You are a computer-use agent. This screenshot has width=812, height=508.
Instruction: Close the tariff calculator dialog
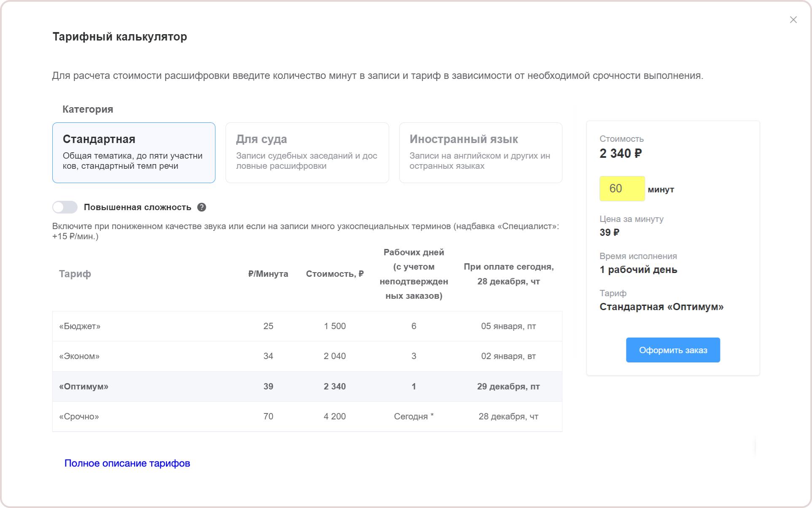pyautogui.click(x=793, y=20)
